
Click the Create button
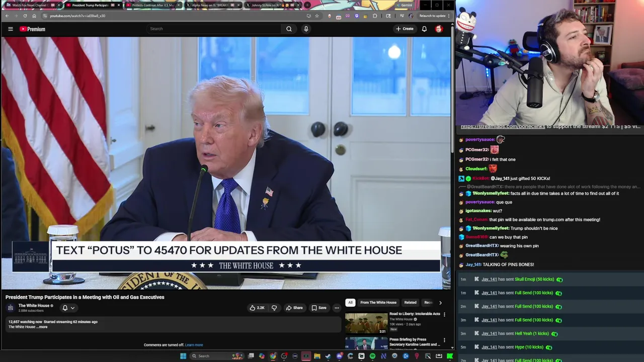click(405, 29)
